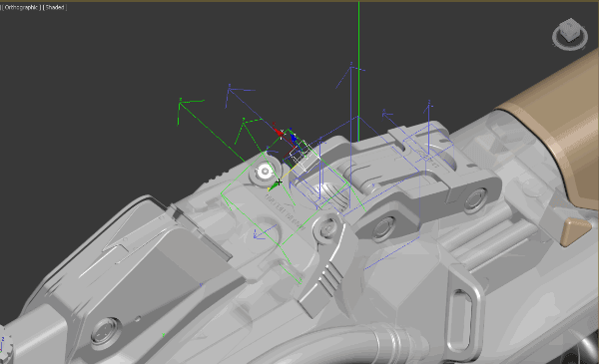Click the embossed text on the flat plate
The width and height of the screenshot is (599, 364).
pos(285,212)
